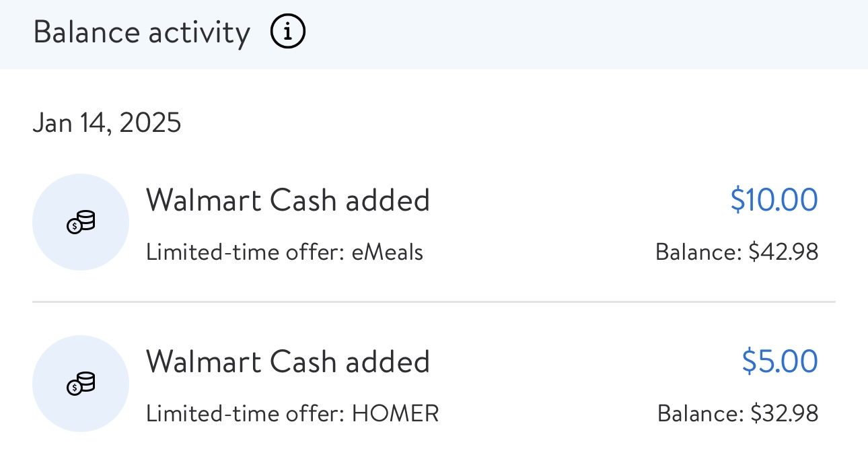Click the info icon beside Balance activity
868x457 pixels.
(288, 32)
